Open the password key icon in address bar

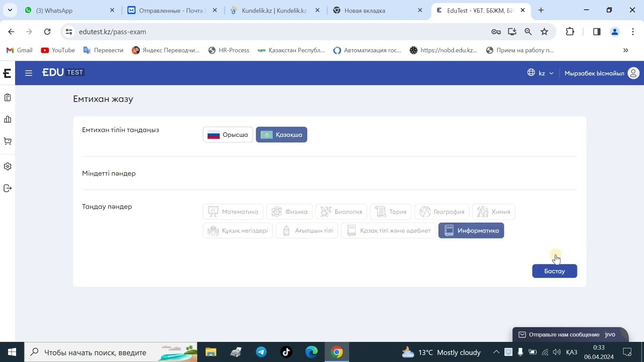point(496,32)
